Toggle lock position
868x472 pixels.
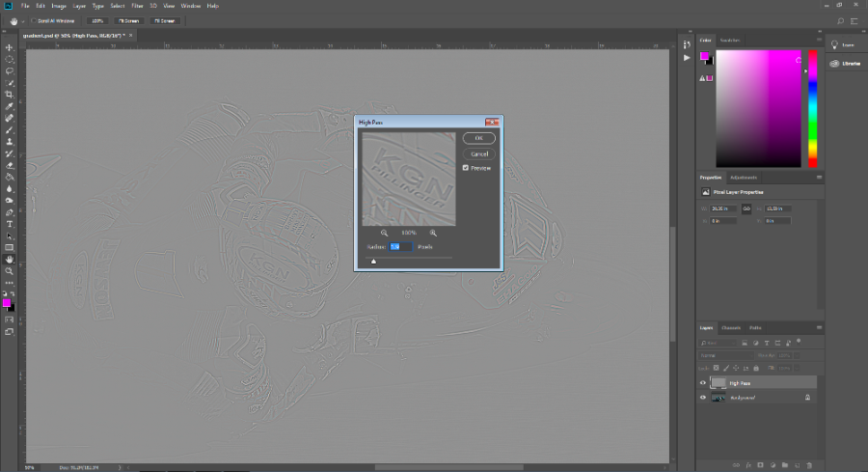click(x=736, y=368)
